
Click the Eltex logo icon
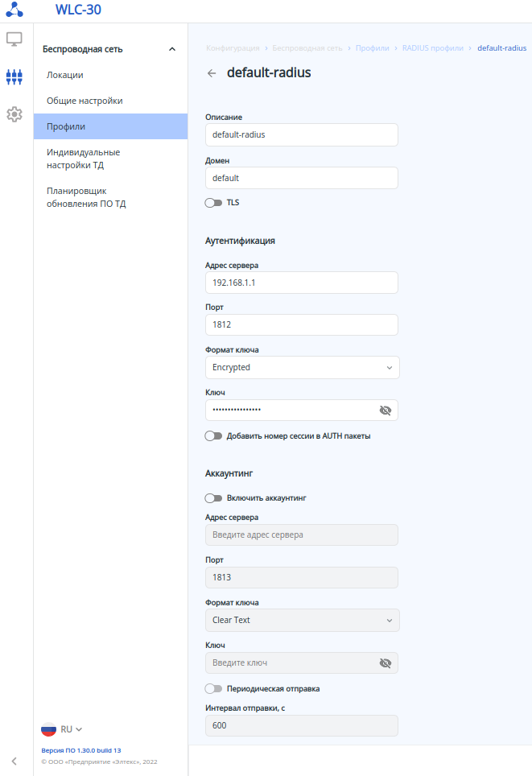pos(14,10)
